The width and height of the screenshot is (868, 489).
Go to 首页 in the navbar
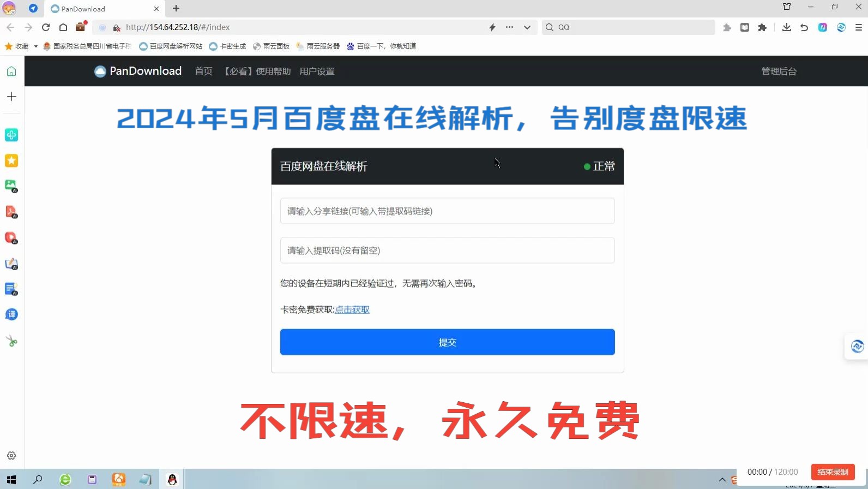(203, 71)
